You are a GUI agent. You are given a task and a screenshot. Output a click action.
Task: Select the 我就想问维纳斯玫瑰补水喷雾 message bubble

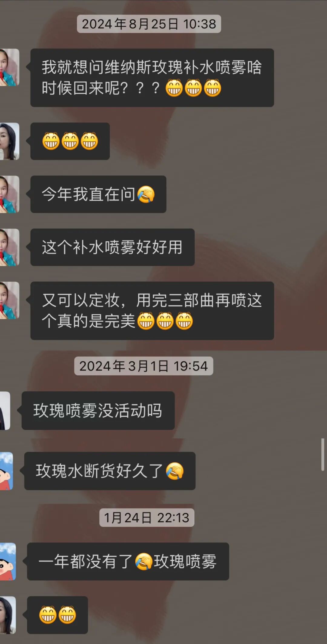click(152, 78)
